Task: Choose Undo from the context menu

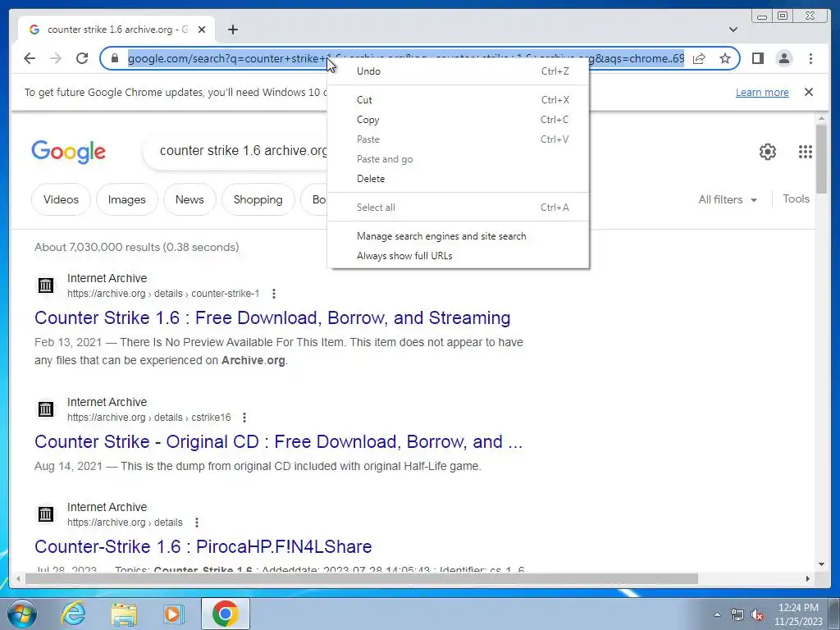Action: click(x=458, y=71)
